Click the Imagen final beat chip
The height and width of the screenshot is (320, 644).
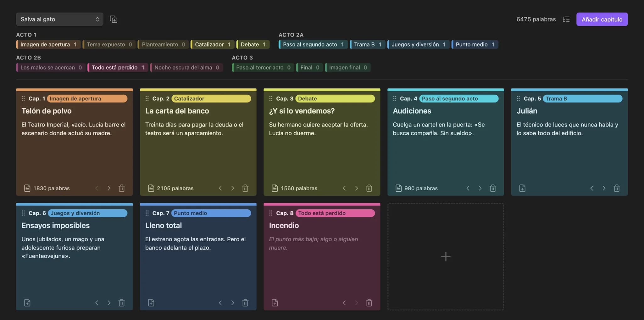[347, 67]
